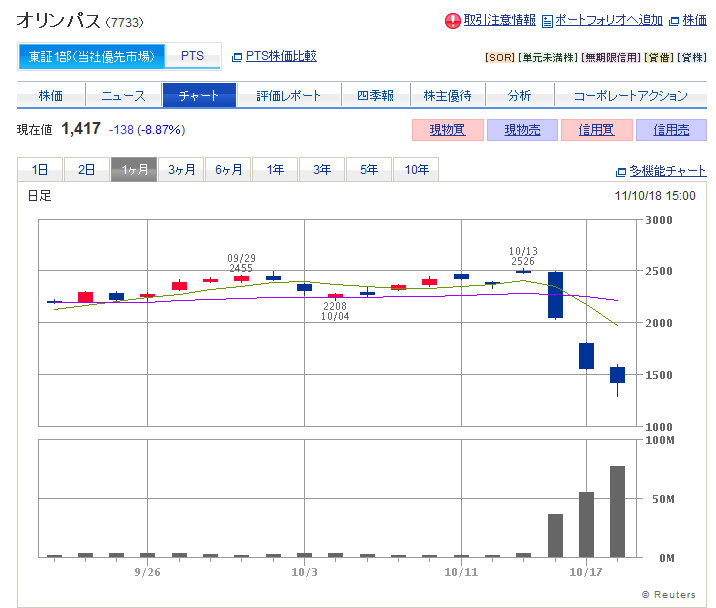The height and width of the screenshot is (608, 716).
Task: Switch to ニュース tab
Action: [123, 95]
